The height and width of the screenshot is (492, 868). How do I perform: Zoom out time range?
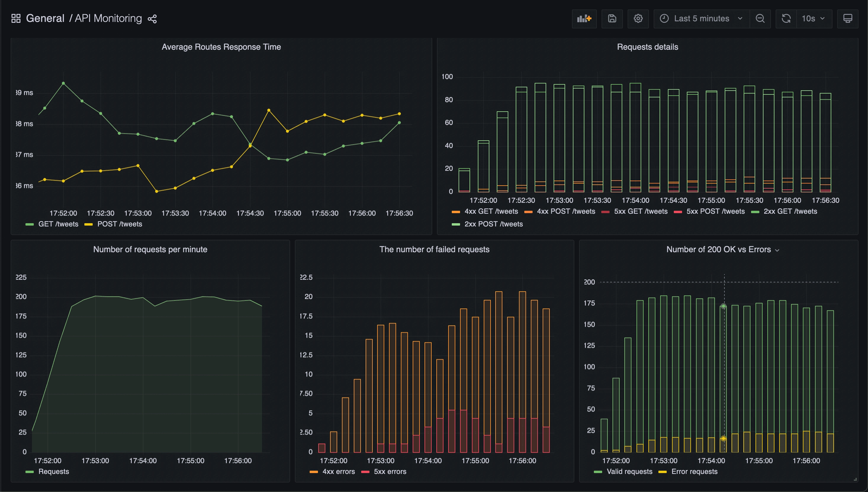click(760, 19)
